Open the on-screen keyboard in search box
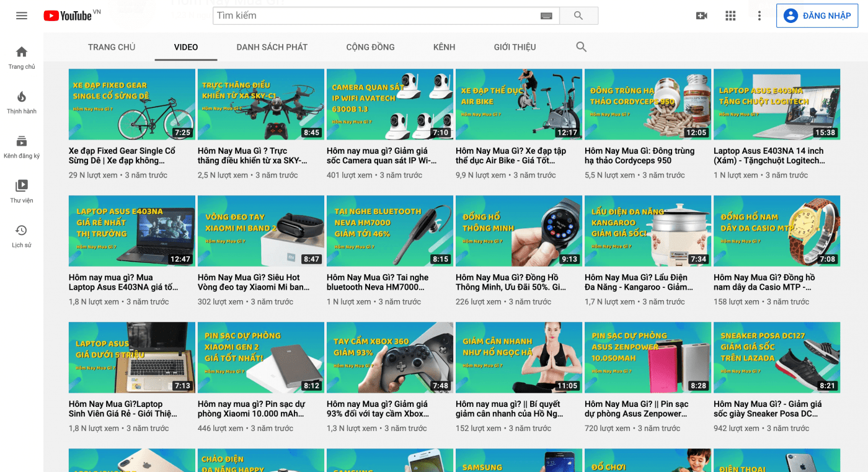The image size is (868, 472). (x=546, y=16)
